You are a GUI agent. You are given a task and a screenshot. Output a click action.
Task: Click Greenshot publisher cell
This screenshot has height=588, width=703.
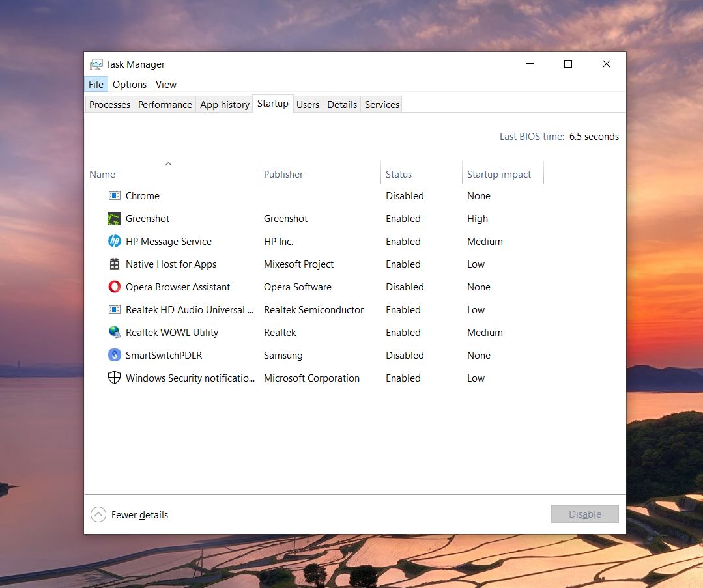click(x=285, y=219)
